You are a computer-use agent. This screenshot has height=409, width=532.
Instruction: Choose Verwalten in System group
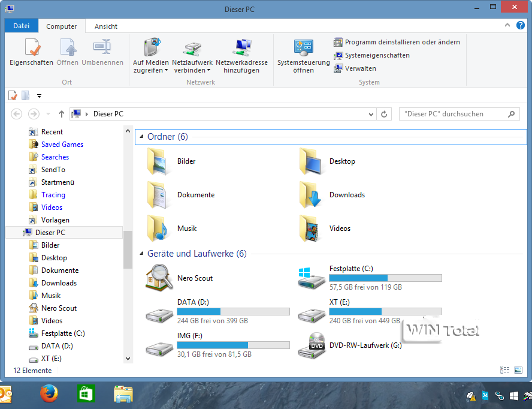click(x=355, y=68)
